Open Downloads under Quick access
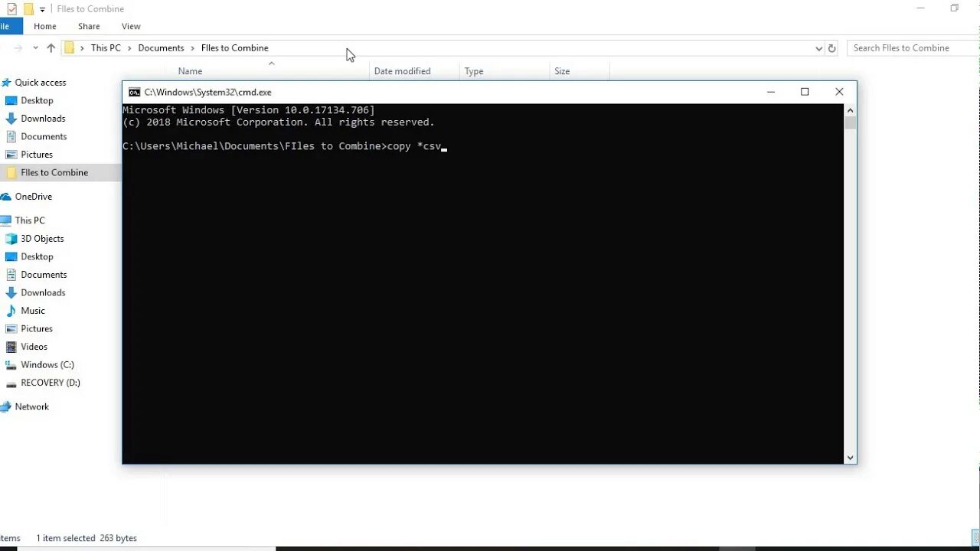Screen dimensions: 980x551 tap(43, 119)
